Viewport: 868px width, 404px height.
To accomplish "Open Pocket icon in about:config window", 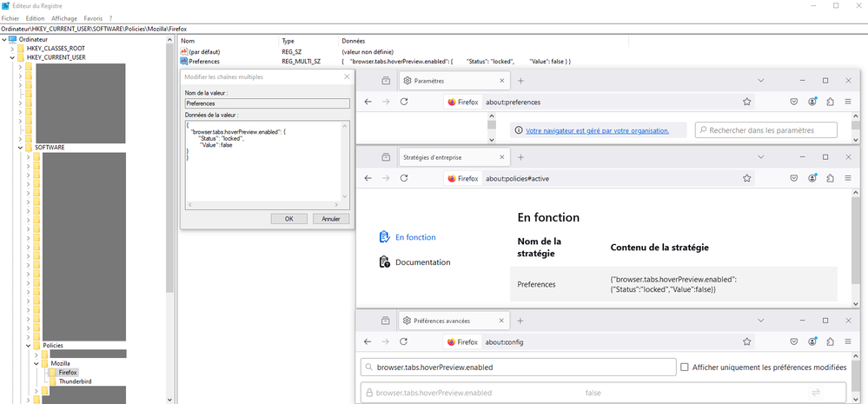I will (794, 341).
